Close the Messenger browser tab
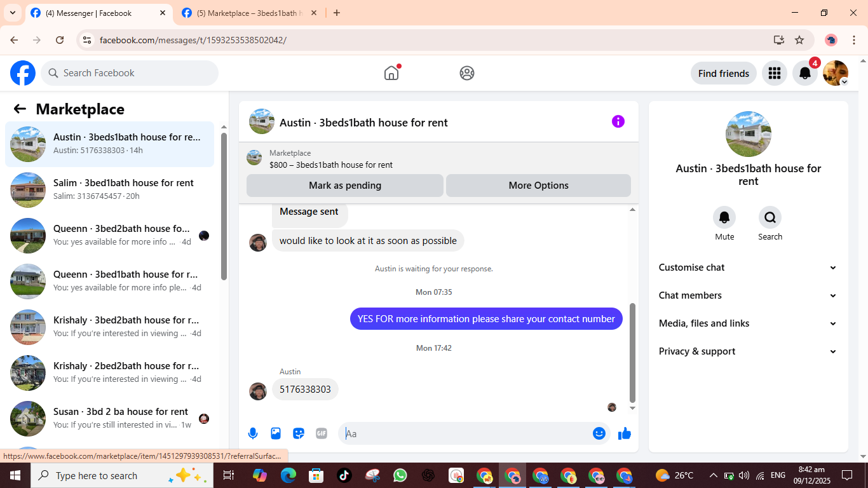Screen dimensions: 868x488 [x=163, y=13]
